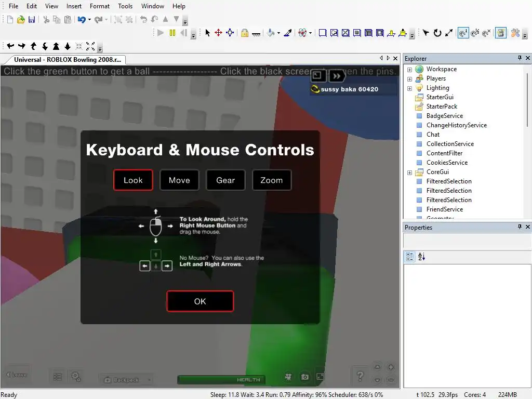Image resolution: width=532 pixels, height=399 pixels.
Task: Click the tilt-left camera arrow icon
Action: (x=11, y=46)
